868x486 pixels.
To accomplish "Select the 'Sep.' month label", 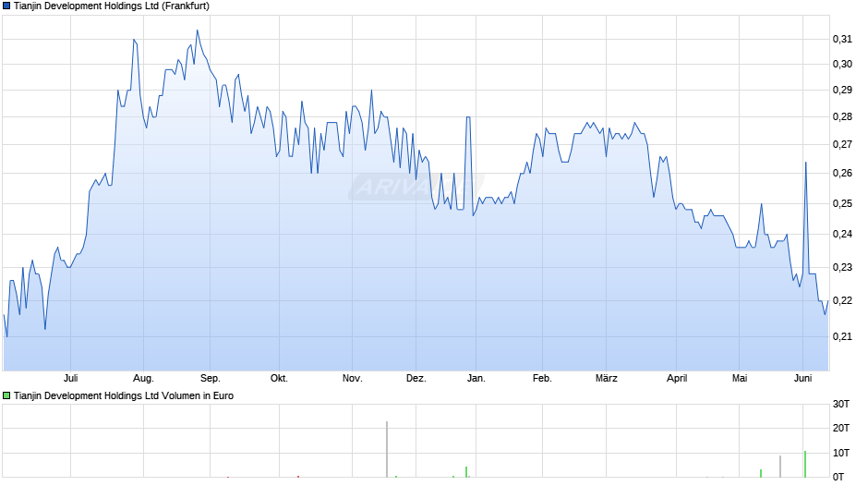I will coord(210,378).
